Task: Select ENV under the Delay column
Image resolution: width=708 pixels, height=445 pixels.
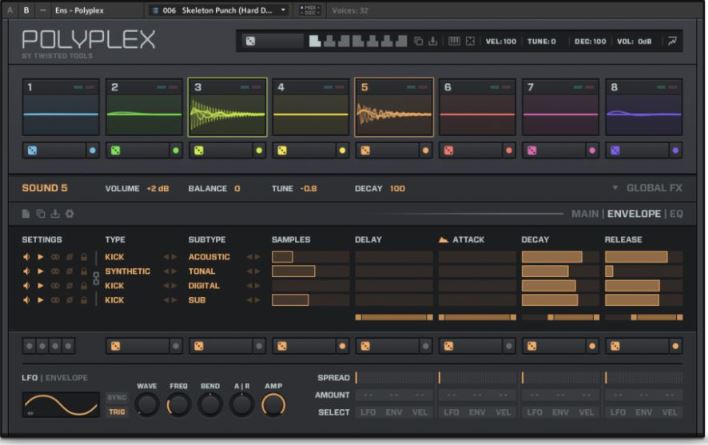Action: (x=394, y=413)
